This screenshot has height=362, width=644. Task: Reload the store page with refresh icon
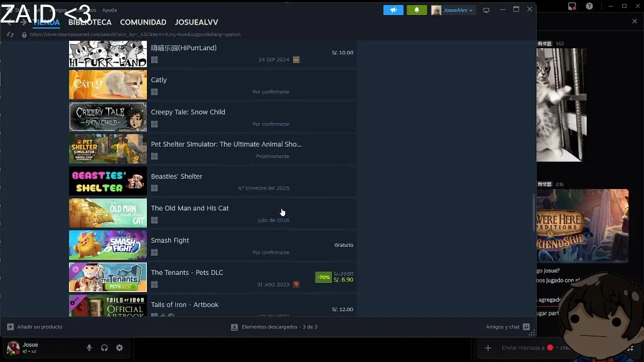coord(10,35)
